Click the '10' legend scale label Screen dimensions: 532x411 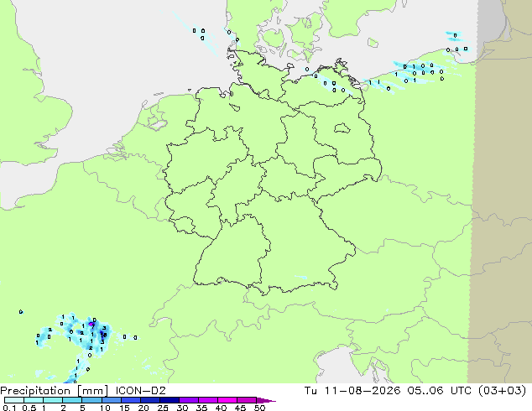(105, 408)
